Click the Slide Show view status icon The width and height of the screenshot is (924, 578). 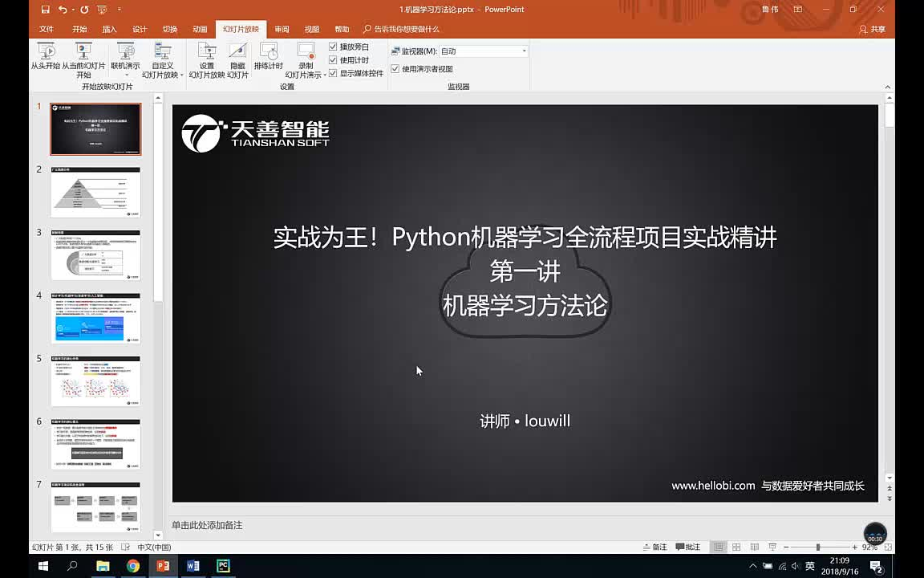point(772,547)
